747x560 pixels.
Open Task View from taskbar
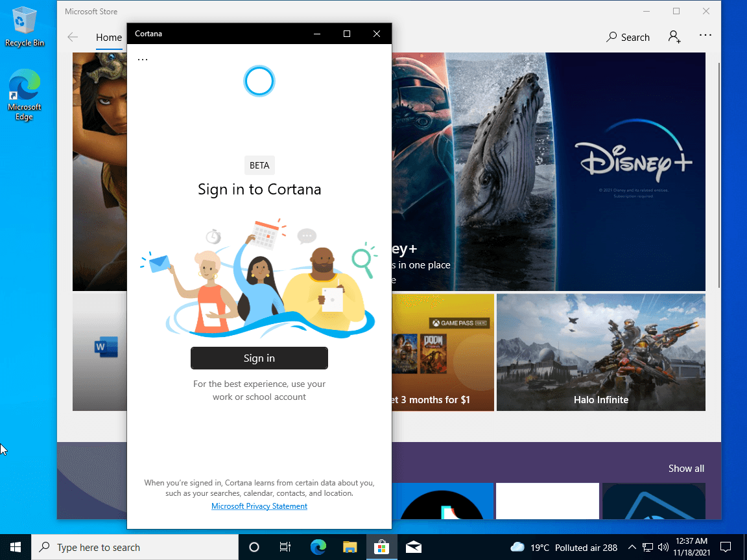tap(285, 547)
